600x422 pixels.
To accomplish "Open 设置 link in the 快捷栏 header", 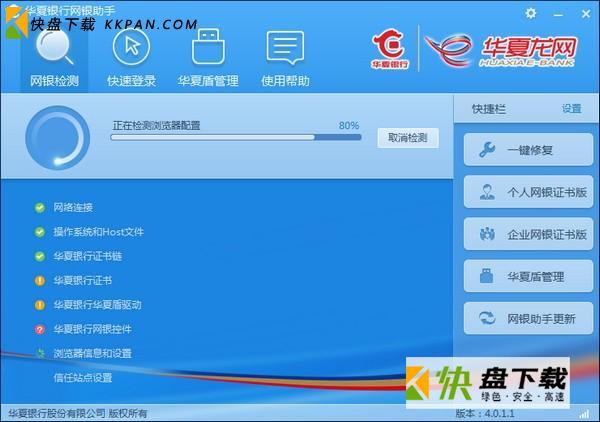I will (x=572, y=109).
